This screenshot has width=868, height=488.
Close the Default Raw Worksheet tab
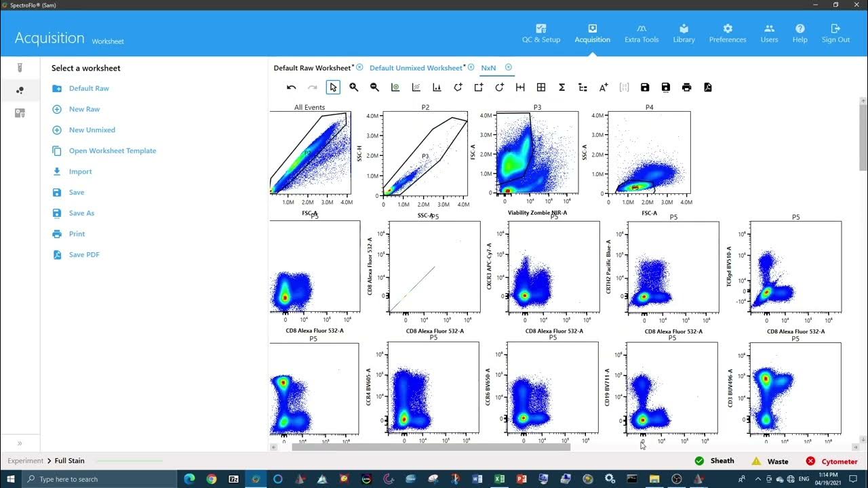(359, 67)
